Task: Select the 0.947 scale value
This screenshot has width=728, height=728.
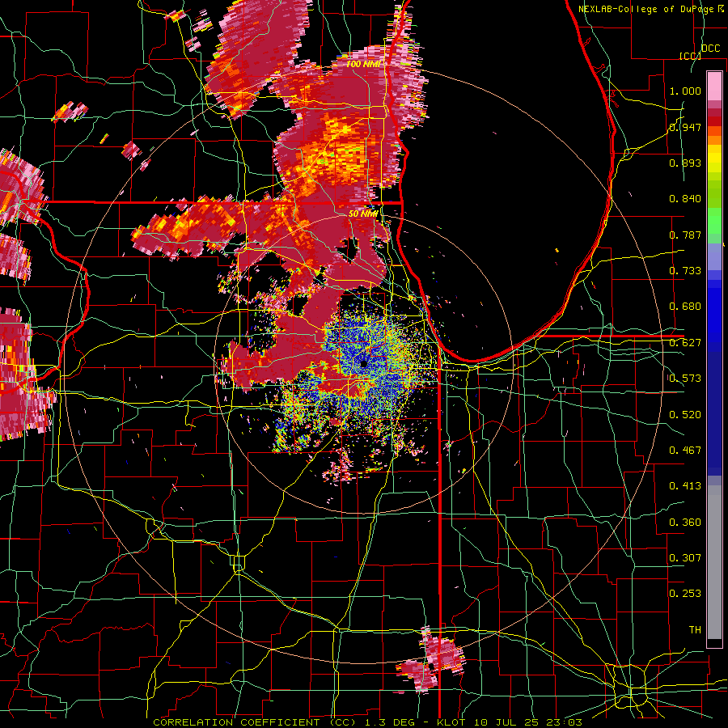Action: (x=685, y=127)
